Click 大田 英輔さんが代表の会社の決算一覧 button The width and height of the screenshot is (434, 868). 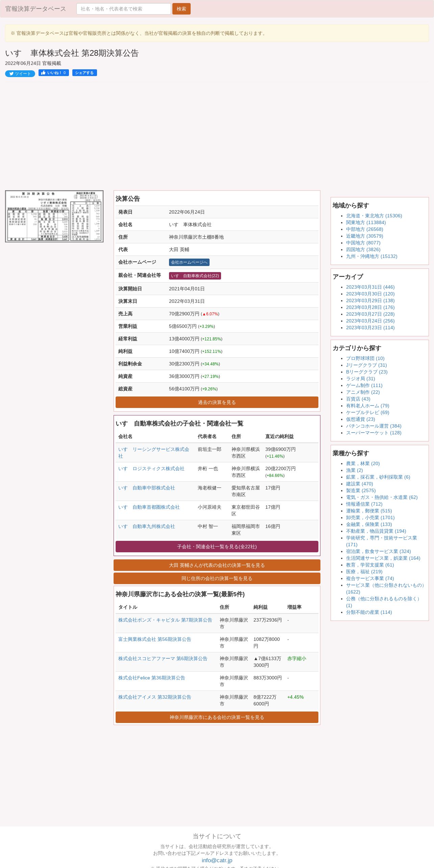(217, 565)
